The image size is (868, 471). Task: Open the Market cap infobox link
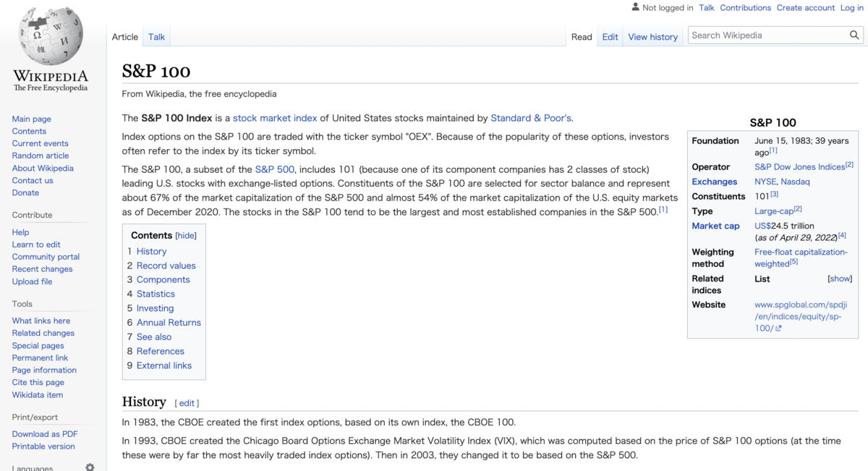(x=715, y=226)
